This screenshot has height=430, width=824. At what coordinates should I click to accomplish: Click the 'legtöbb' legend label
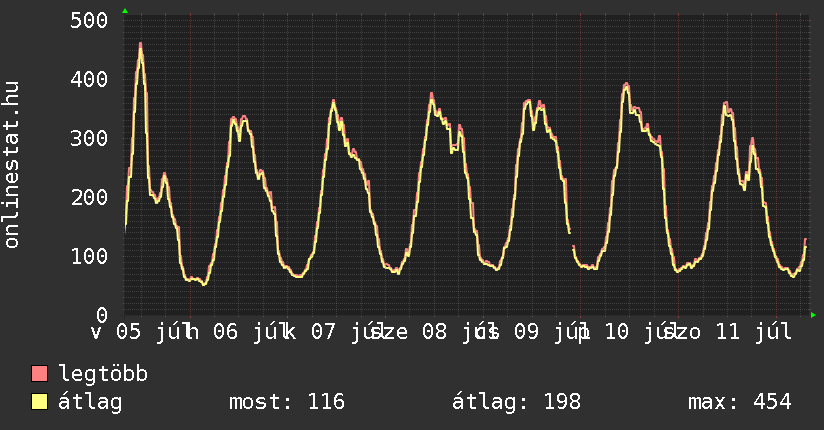[103, 374]
